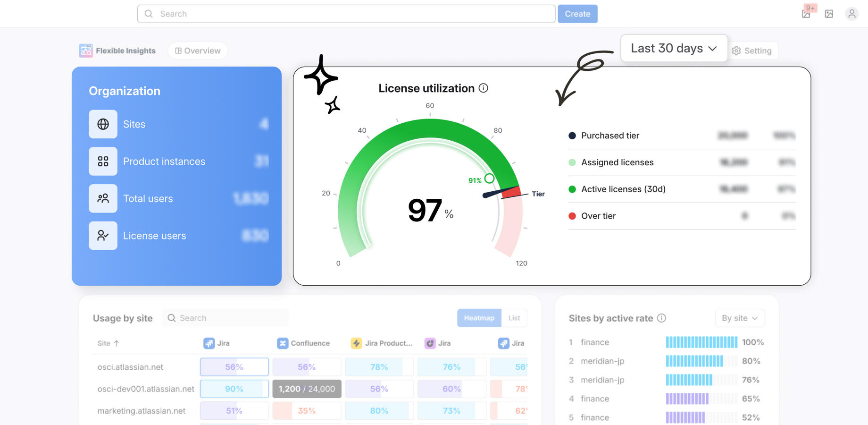This screenshot has width=868, height=425.
Task: Sort by Site using the arrow icon
Action: click(117, 343)
